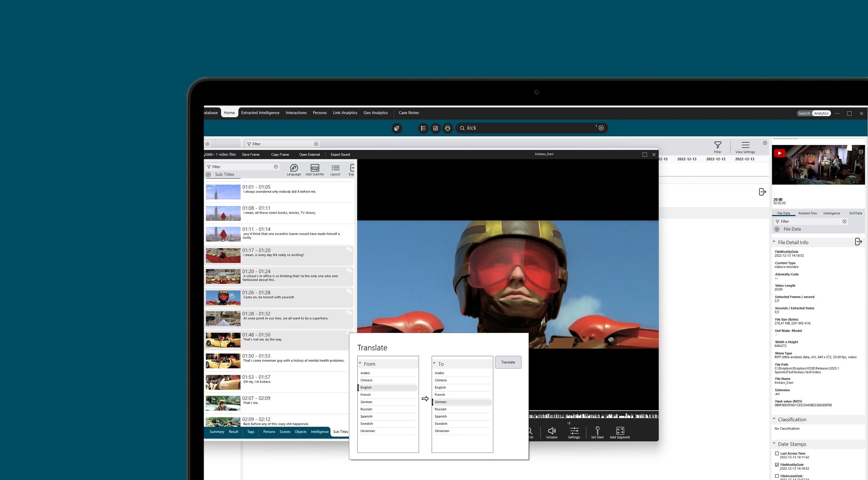Image resolution: width=868 pixels, height=480 pixels.
Task: Click Save Frame
Action: pos(251,154)
